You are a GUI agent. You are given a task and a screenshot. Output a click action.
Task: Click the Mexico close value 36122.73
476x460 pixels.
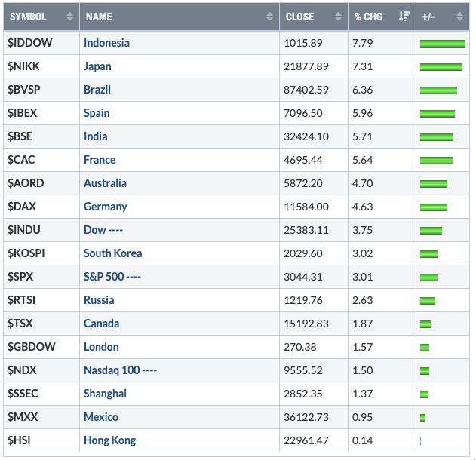pyautogui.click(x=307, y=417)
